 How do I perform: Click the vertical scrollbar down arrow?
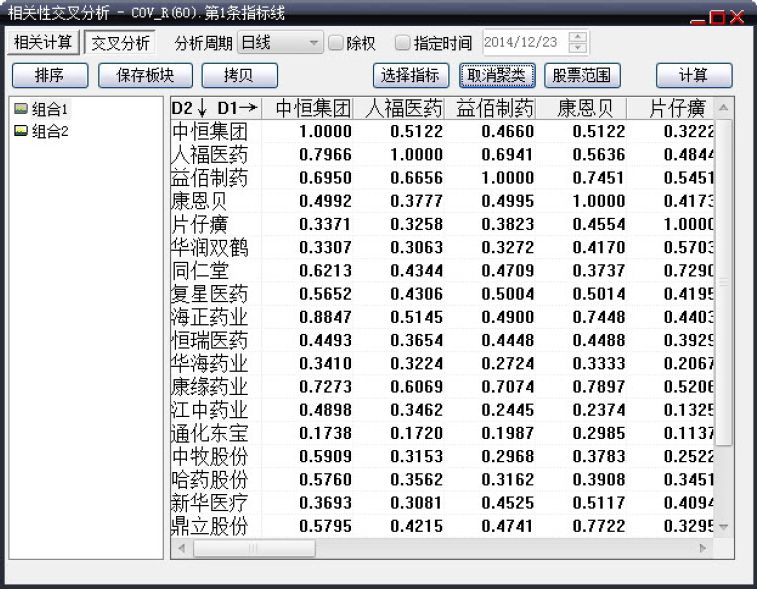pos(723,527)
